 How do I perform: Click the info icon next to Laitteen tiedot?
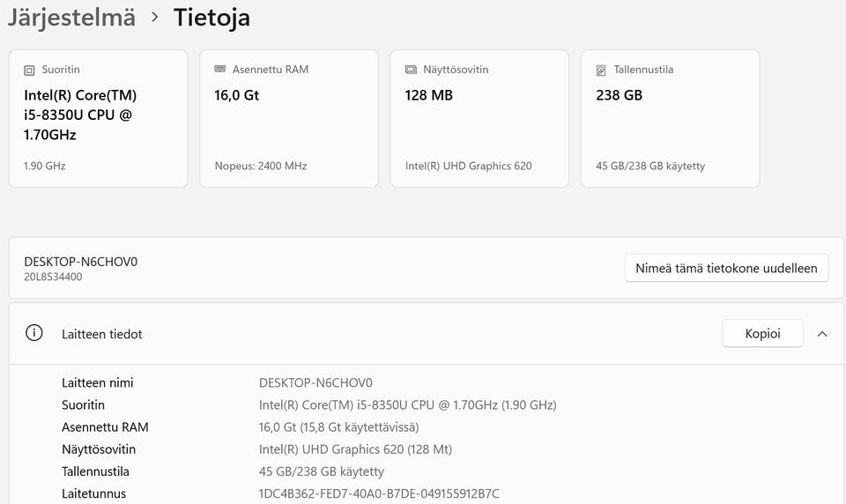coord(34,334)
